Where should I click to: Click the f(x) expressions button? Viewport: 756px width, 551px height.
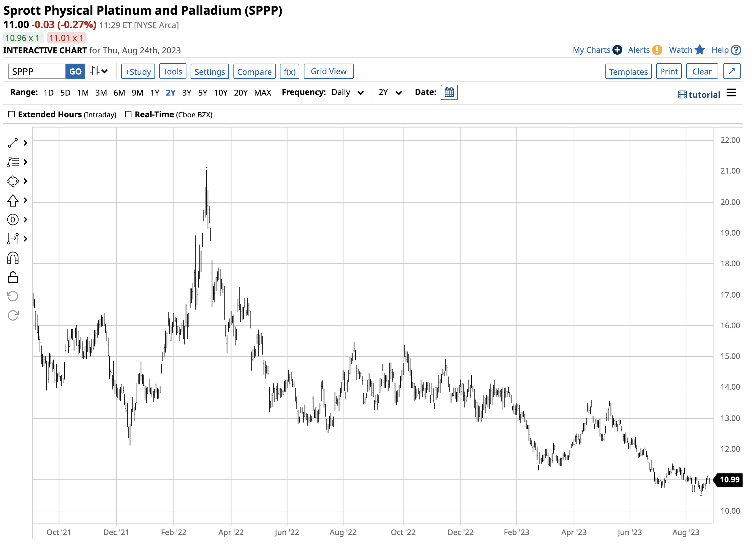tap(290, 71)
